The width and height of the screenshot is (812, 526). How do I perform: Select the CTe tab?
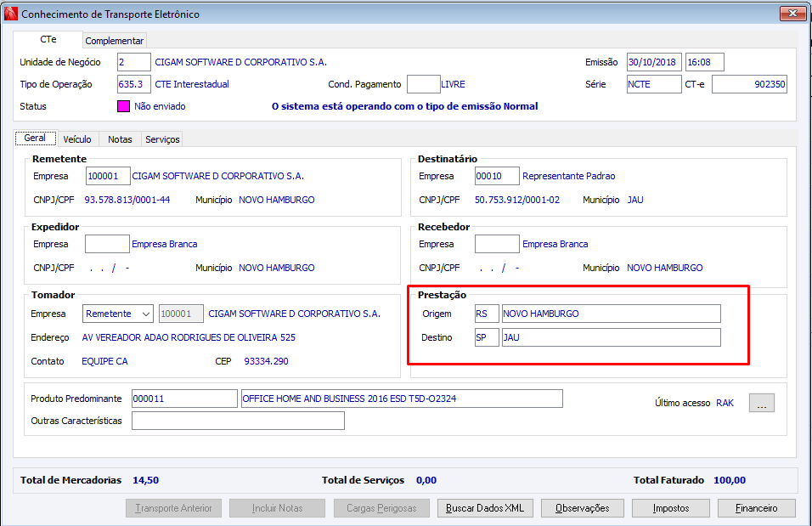48,39
